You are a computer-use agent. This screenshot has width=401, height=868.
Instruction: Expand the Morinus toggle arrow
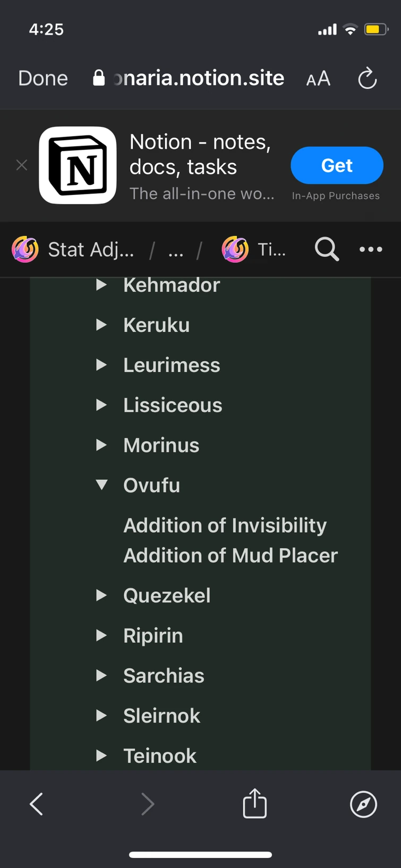point(101,445)
